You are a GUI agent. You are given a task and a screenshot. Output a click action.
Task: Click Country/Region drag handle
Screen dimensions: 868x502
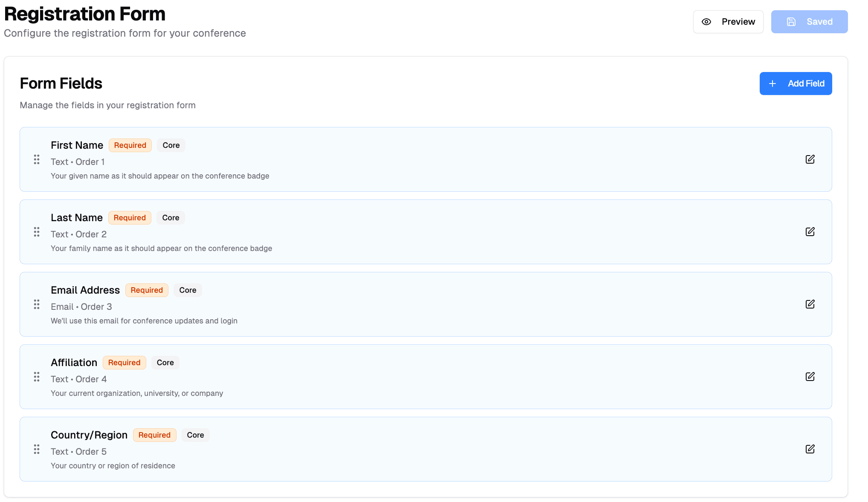(x=37, y=449)
